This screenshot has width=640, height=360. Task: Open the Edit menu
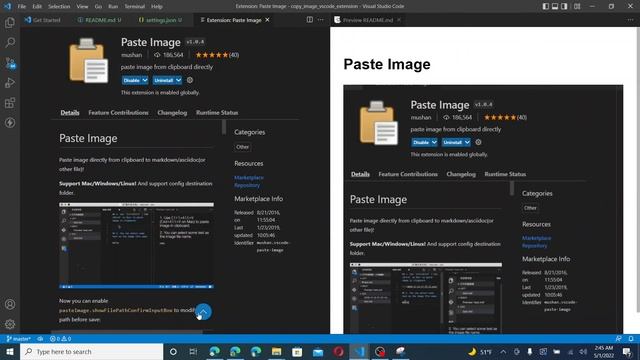37,7
